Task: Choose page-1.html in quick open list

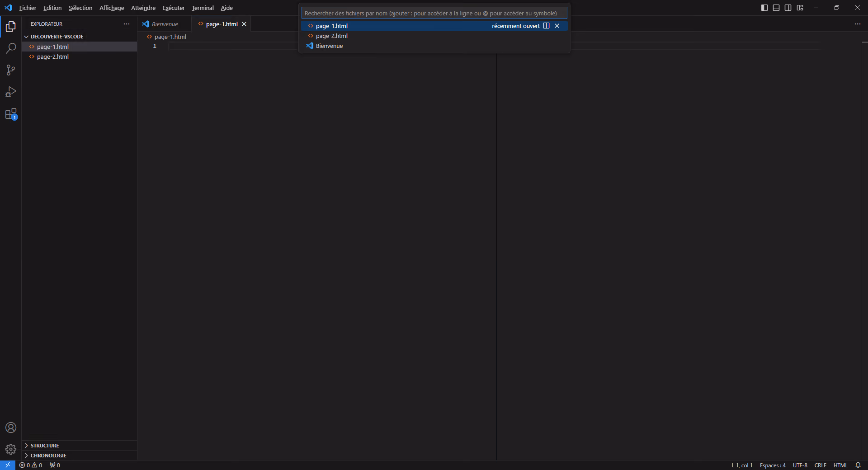Action: pyautogui.click(x=434, y=26)
